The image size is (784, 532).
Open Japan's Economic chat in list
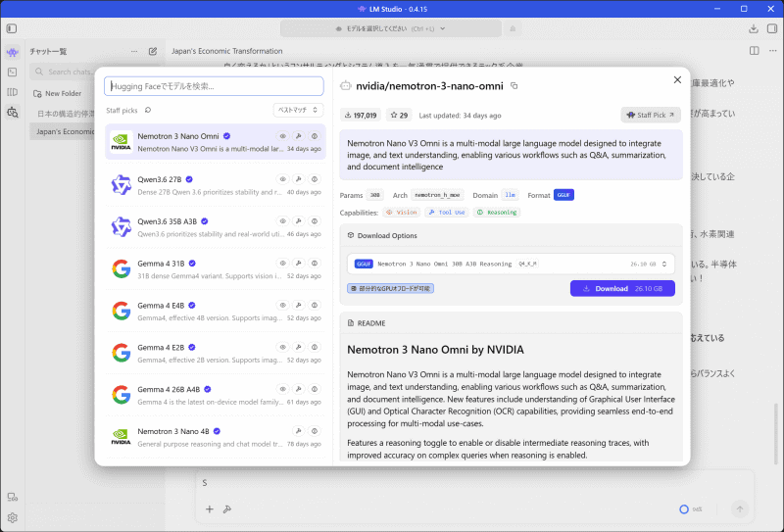point(63,131)
